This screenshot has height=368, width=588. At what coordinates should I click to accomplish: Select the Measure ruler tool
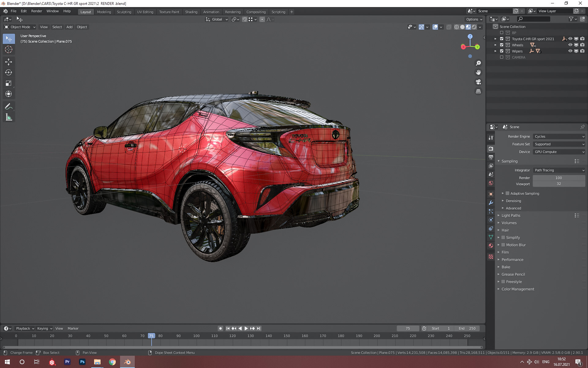[8, 117]
